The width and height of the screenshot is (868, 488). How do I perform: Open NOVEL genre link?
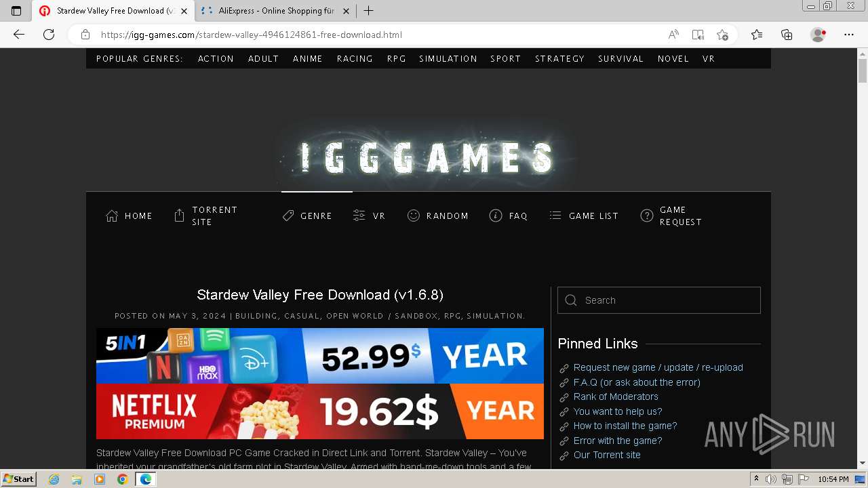tap(673, 59)
